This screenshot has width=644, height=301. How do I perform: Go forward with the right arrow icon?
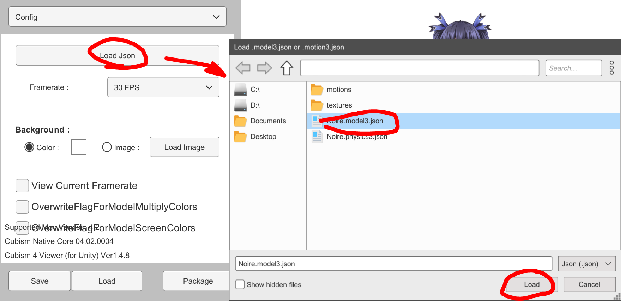pyautogui.click(x=264, y=68)
